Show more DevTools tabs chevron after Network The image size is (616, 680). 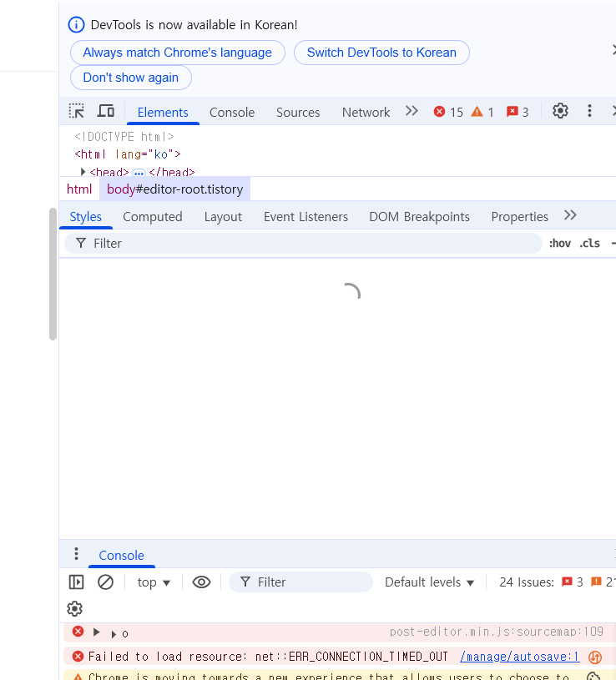(x=412, y=111)
